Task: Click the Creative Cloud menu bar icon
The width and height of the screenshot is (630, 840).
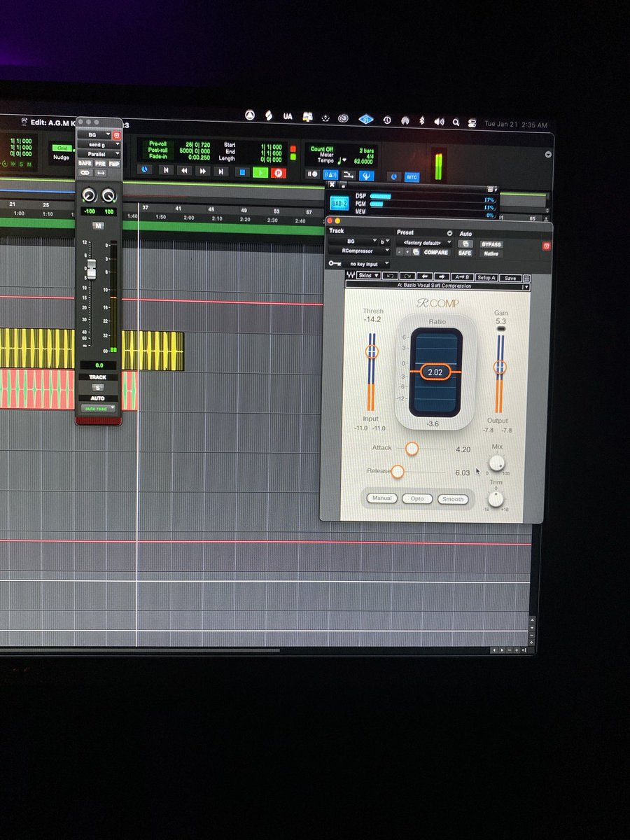Action: point(343,118)
